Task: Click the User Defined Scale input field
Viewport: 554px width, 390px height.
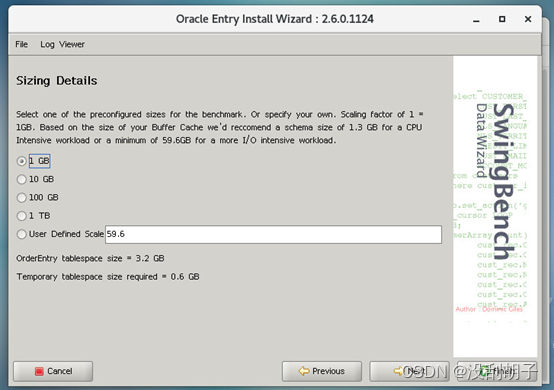Action: click(273, 234)
